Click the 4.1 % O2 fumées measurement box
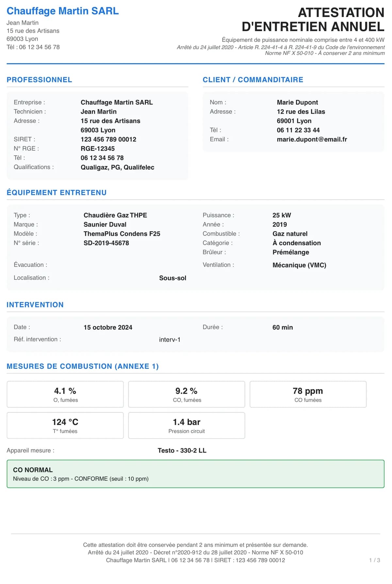The height and width of the screenshot is (584, 392). 65,394
